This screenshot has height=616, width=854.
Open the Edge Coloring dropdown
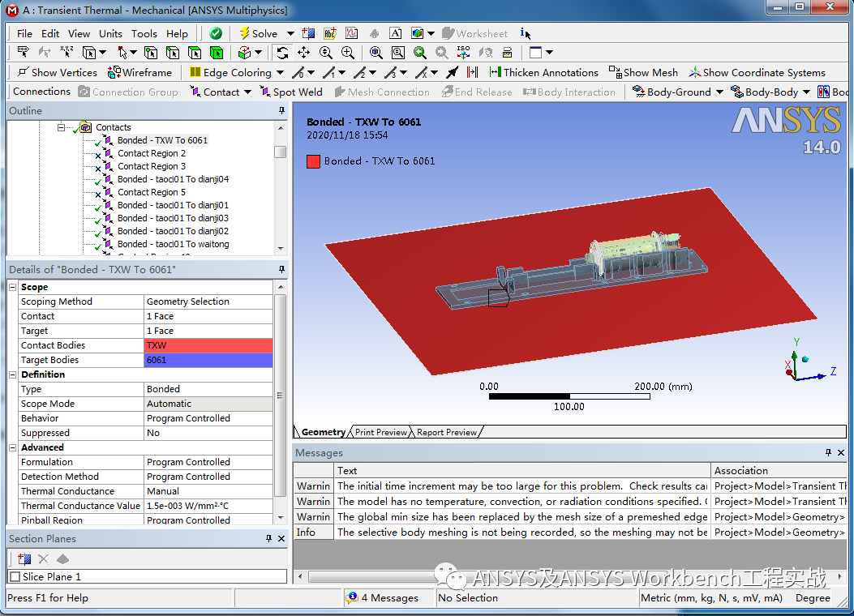[280, 72]
